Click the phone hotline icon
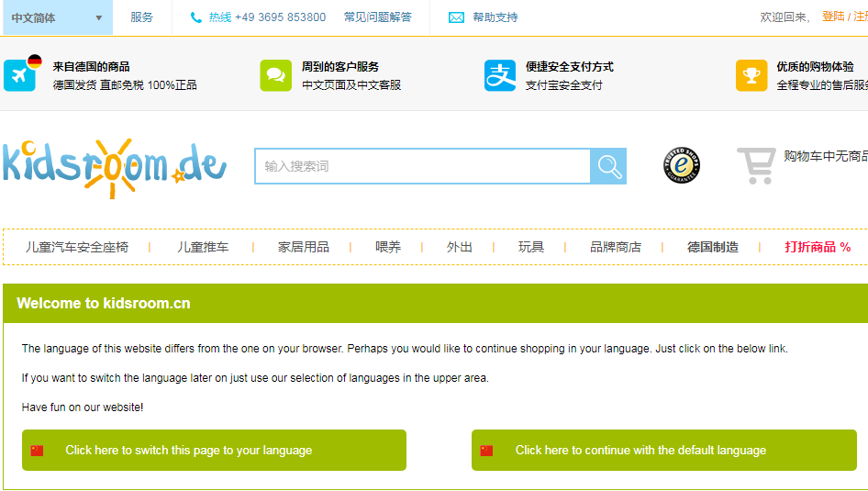Screen dimensions: 868x491 (196, 17)
